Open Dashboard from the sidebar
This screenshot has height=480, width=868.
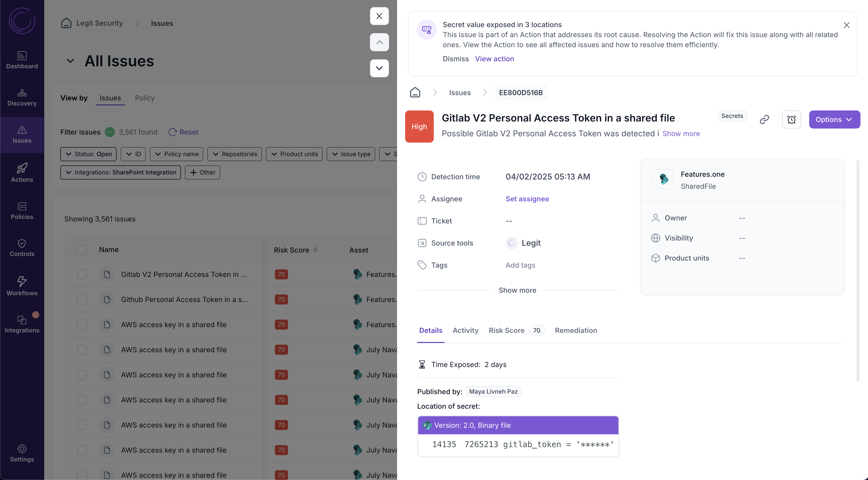[22, 60]
